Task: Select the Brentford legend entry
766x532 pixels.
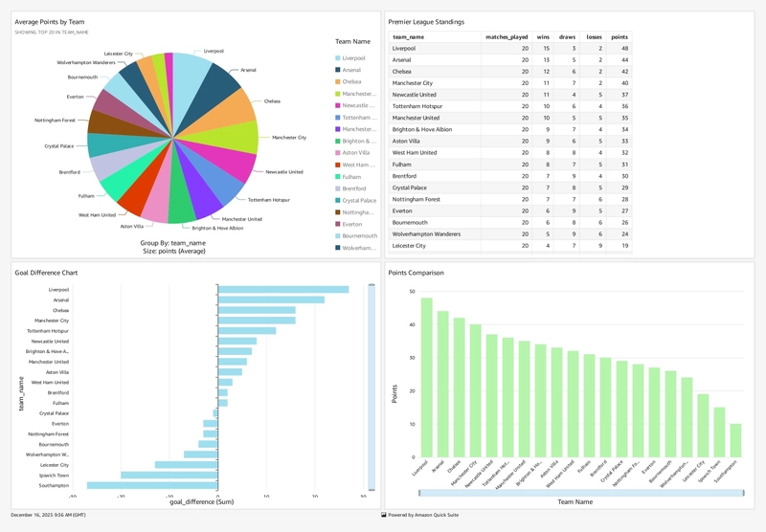Action: click(350, 188)
